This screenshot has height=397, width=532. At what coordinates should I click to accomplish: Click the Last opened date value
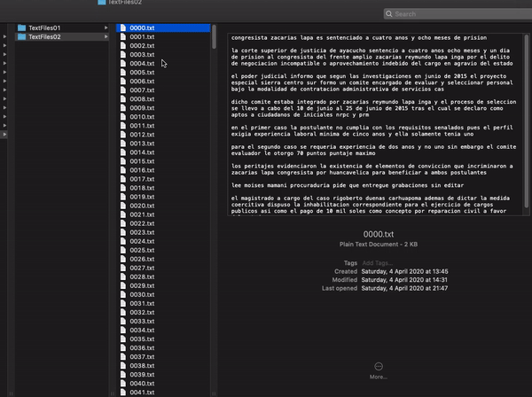click(404, 288)
